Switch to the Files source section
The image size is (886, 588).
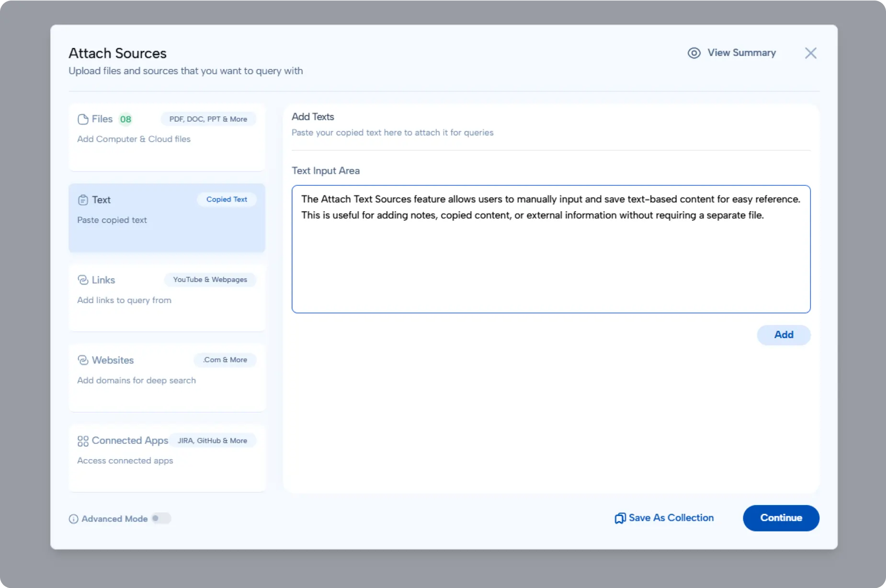(x=167, y=136)
